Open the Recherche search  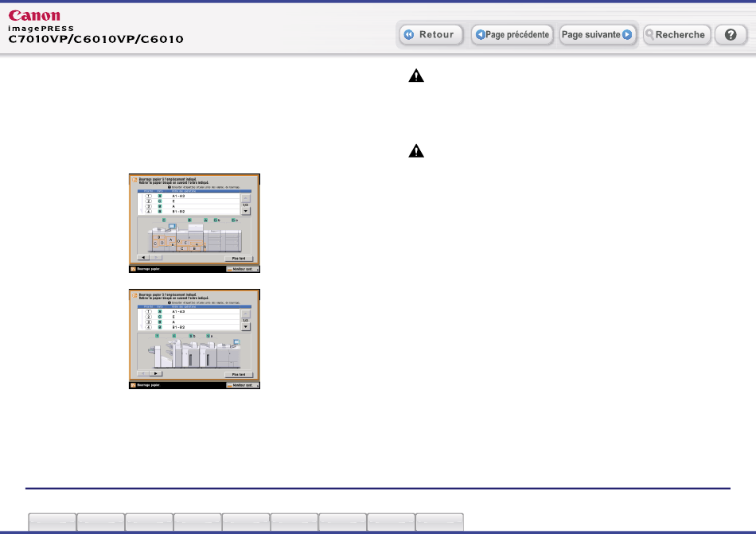pos(676,35)
